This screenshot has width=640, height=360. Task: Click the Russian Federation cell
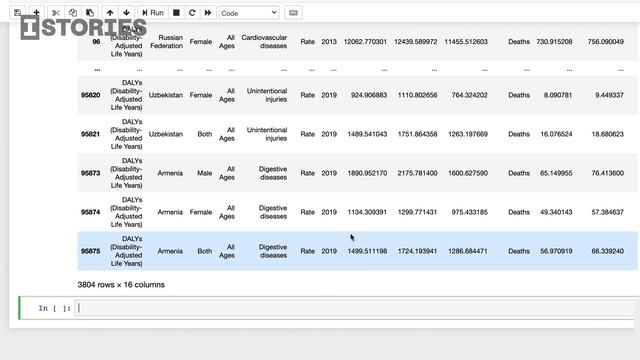click(167, 42)
